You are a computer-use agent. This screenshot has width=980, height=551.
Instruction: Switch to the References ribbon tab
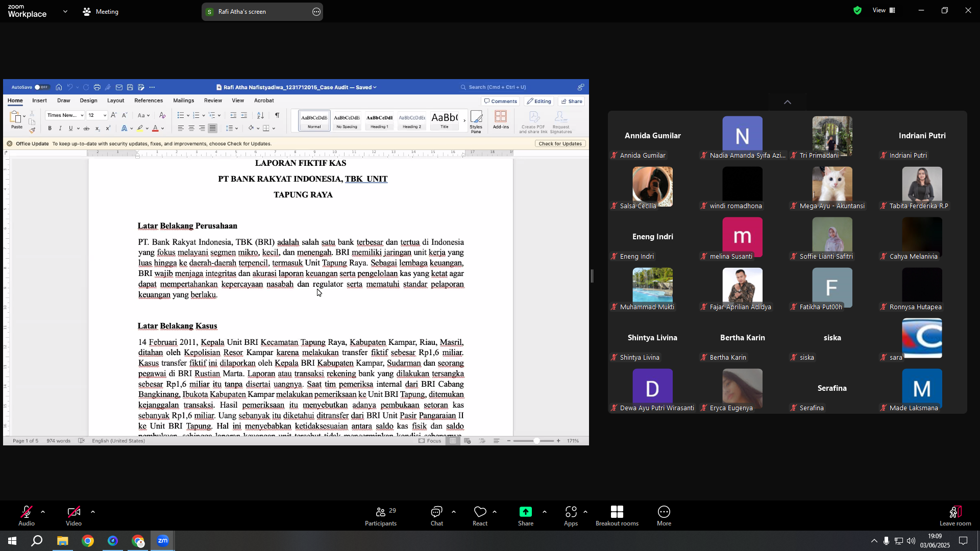pos(149,101)
